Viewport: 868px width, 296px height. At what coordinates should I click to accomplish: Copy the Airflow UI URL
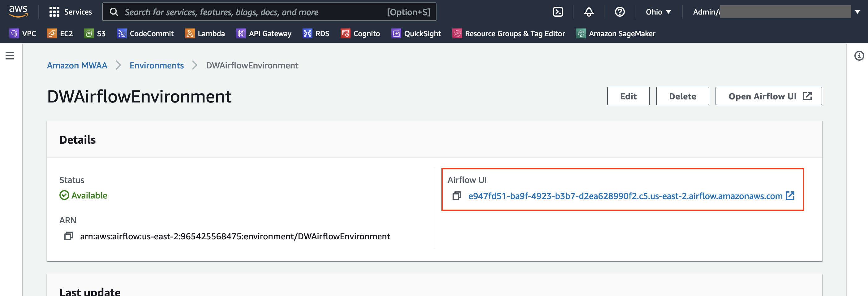point(457,196)
